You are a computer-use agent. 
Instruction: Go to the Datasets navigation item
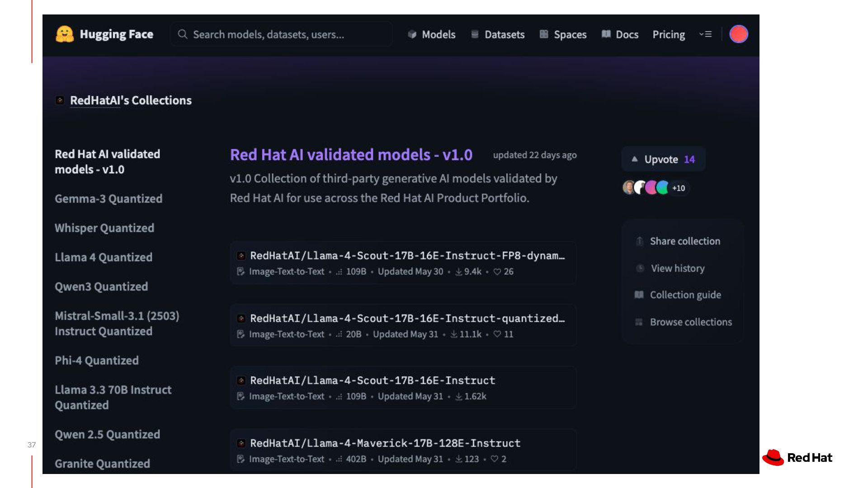497,35
